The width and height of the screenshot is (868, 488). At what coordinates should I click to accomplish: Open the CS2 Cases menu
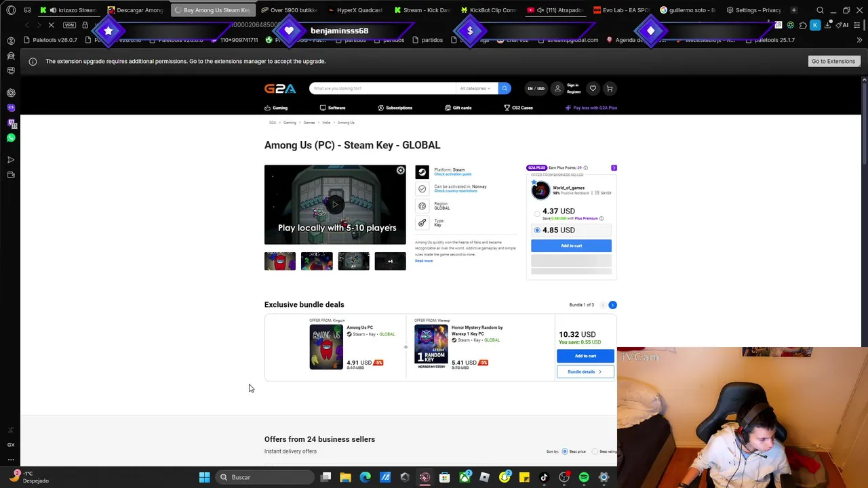[518, 108]
